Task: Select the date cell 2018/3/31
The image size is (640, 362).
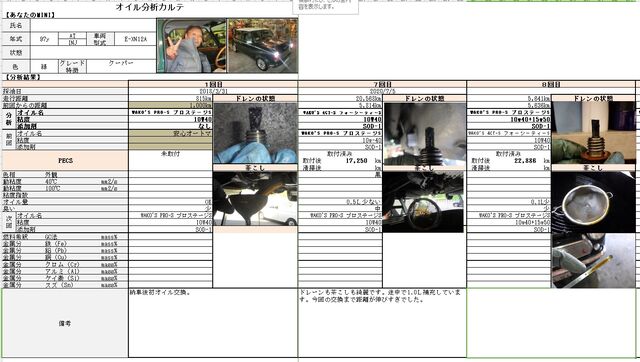Action: pos(213,91)
